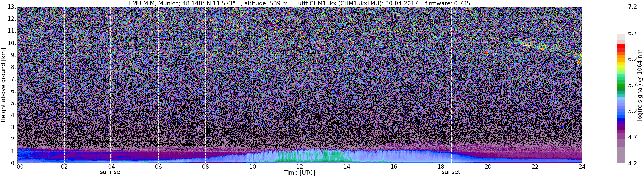Click the sunrise dashed vertical marker line
Screen dimensions: 644x177
coord(110,85)
